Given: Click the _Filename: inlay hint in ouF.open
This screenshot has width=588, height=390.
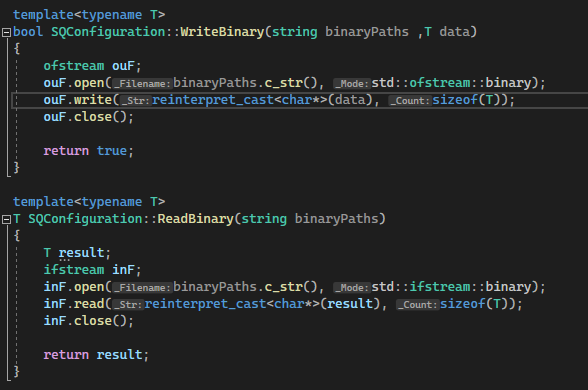Looking at the screenshot, I should point(142,83).
